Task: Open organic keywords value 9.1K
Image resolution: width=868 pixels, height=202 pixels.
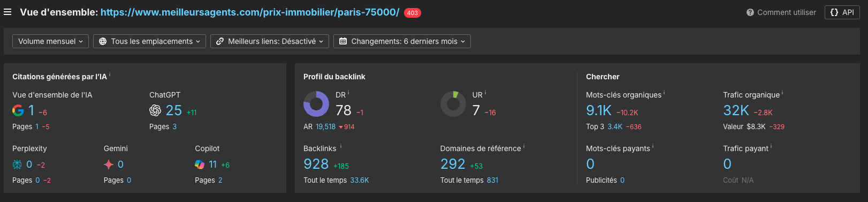Action: (x=599, y=110)
